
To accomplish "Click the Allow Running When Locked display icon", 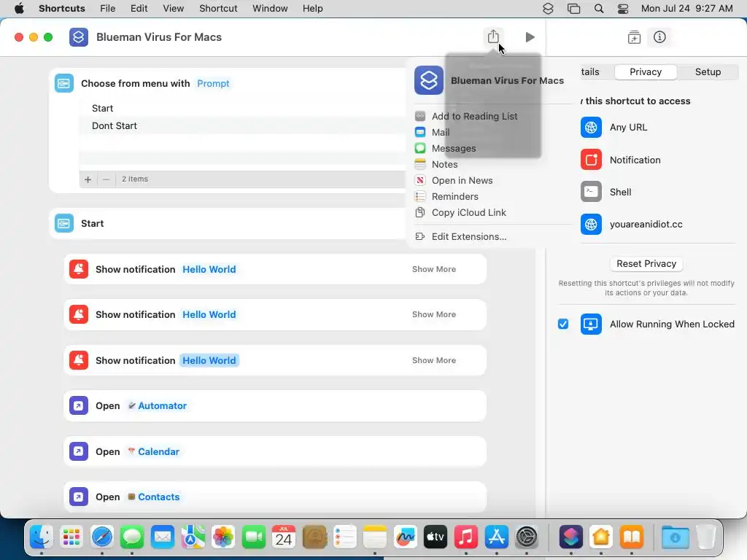I will [591, 324].
